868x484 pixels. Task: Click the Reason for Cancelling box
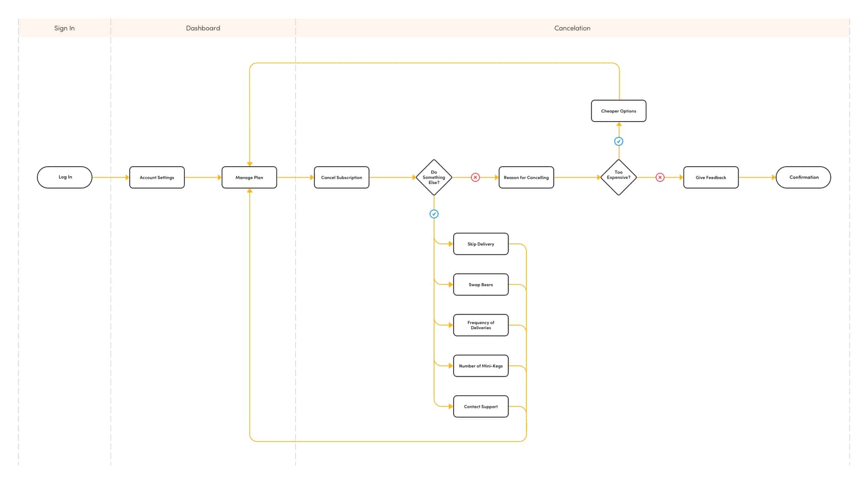[526, 177]
